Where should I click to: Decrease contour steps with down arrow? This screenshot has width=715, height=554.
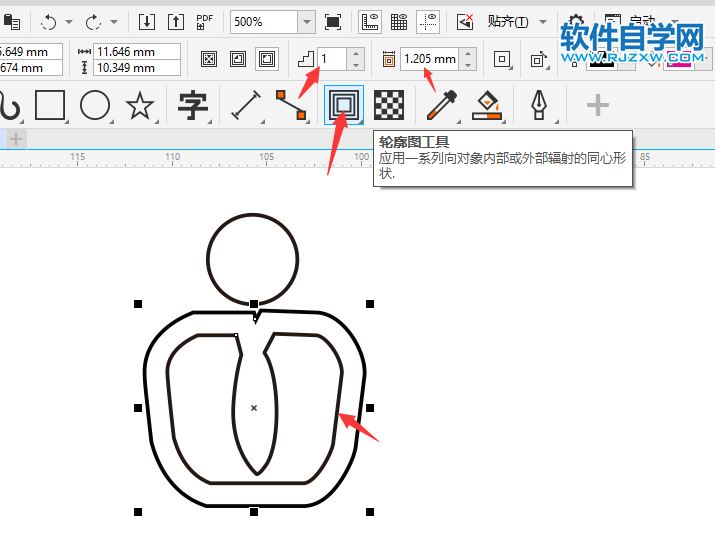pyautogui.click(x=356, y=65)
